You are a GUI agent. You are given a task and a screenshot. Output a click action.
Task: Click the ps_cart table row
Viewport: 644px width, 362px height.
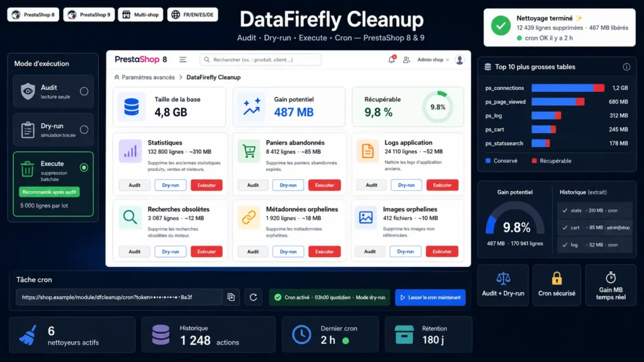(x=557, y=129)
